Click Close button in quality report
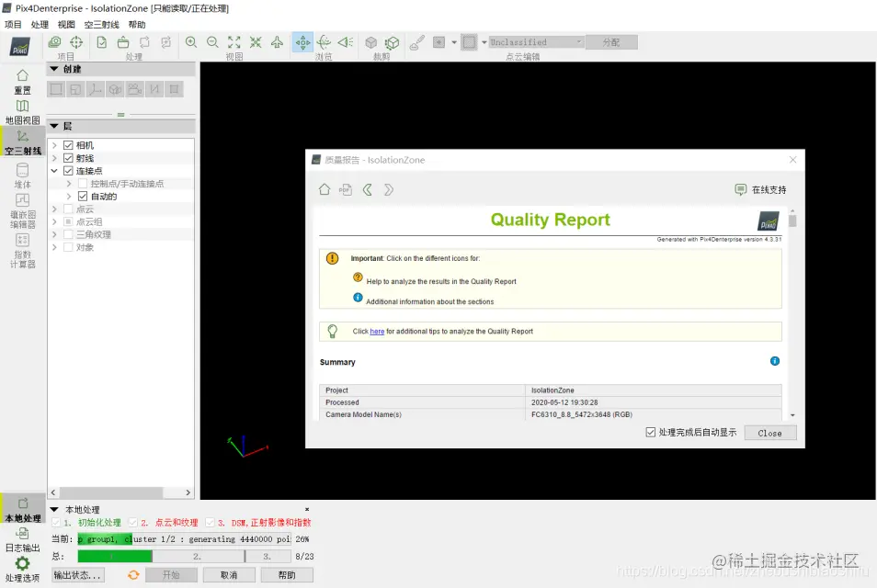 pyautogui.click(x=770, y=433)
